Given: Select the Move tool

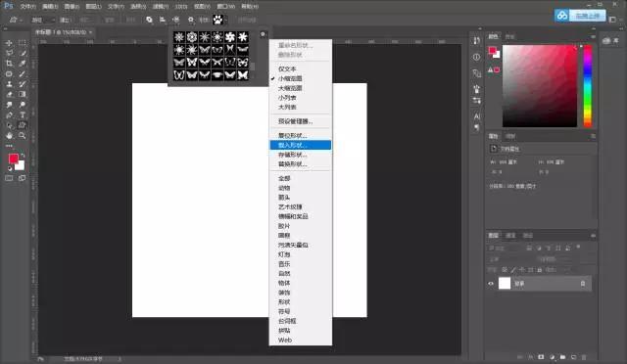Looking at the screenshot, I should [9, 43].
